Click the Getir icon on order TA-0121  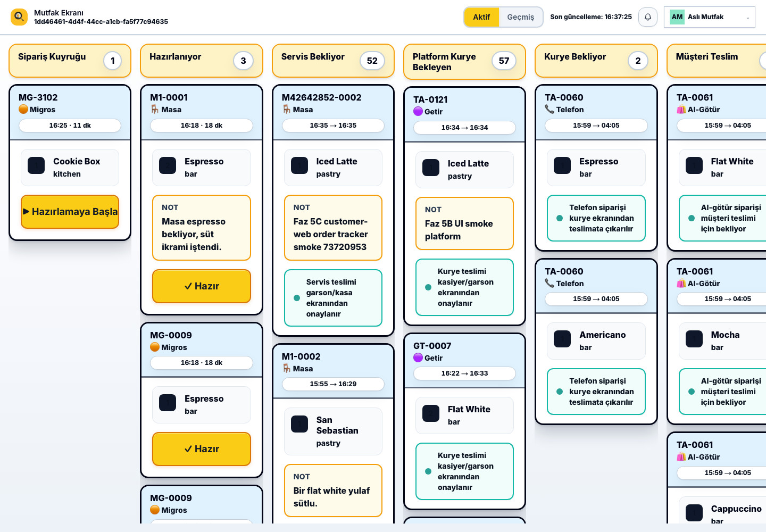[x=418, y=112]
